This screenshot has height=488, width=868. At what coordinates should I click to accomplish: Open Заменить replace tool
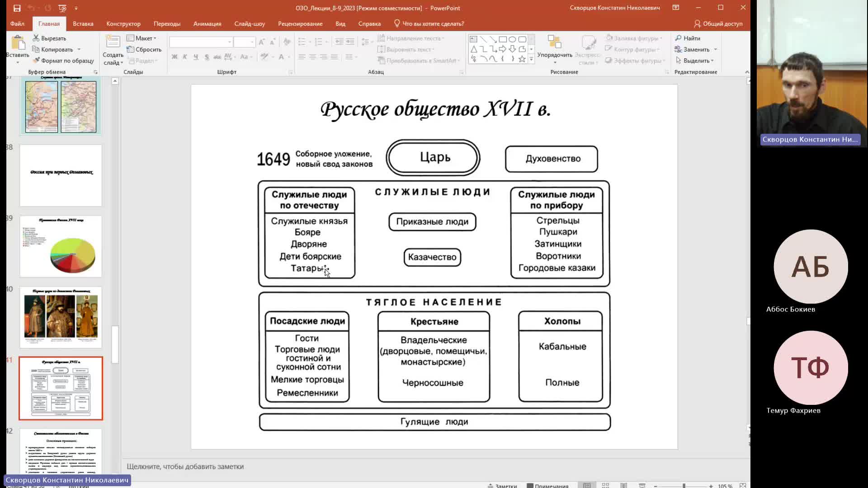pyautogui.click(x=692, y=50)
